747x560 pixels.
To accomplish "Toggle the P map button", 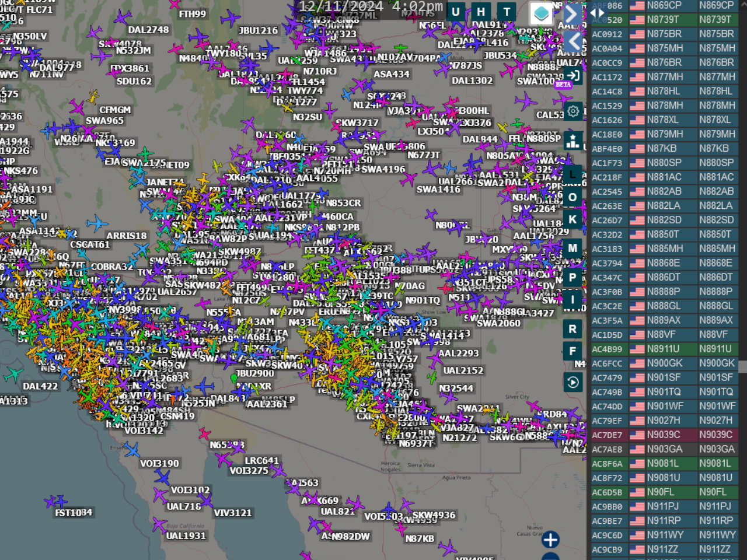I will [x=573, y=278].
